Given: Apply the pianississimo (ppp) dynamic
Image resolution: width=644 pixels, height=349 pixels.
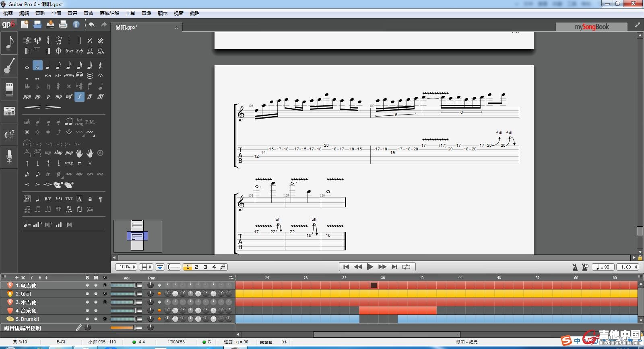Looking at the screenshot, I should pos(27,96).
